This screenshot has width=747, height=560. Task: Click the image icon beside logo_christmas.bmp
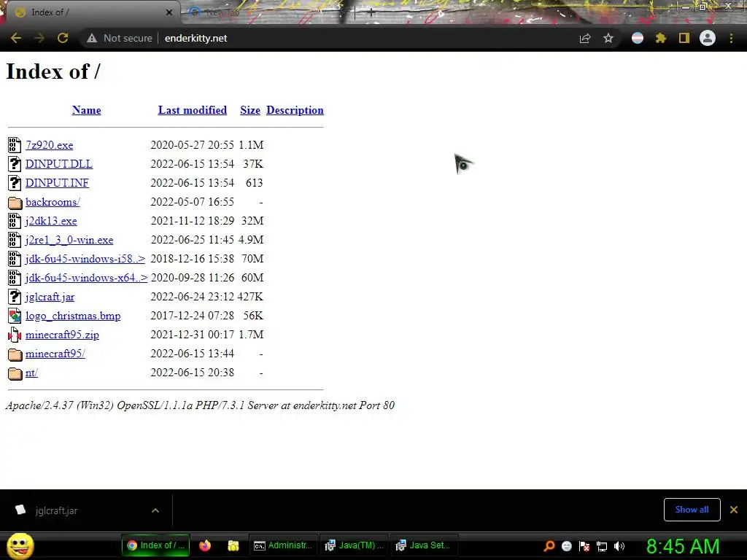tap(15, 316)
